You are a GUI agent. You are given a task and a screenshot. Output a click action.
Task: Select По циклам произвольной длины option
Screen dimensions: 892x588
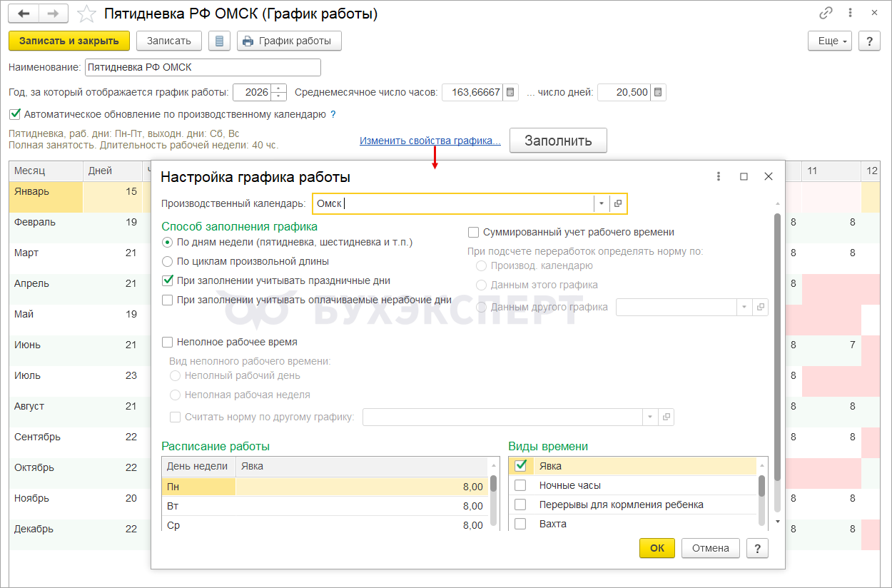point(168,261)
